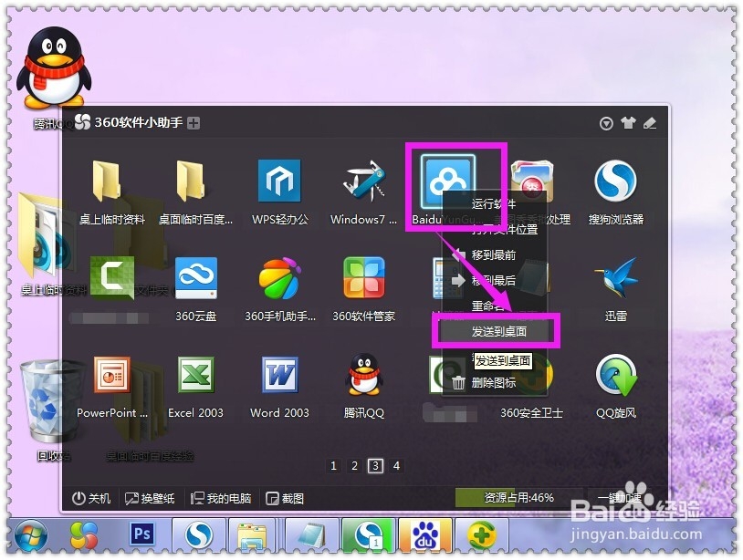Open the 美图秀秀批处理 icon

(531, 178)
